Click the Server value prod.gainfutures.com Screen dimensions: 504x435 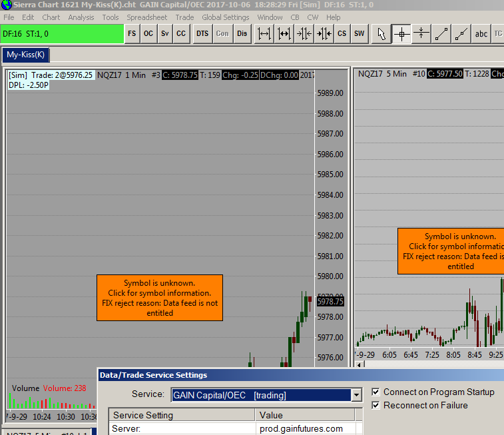(x=301, y=428)
